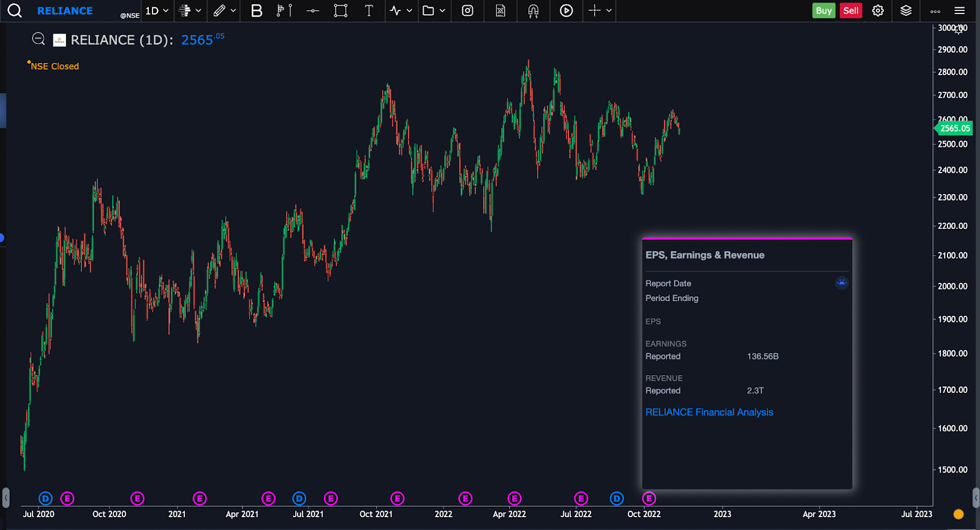The width and height of the screenshot is (980, 530).
Task: Click the orange dot at time axis corner
Action: (959, 514)
